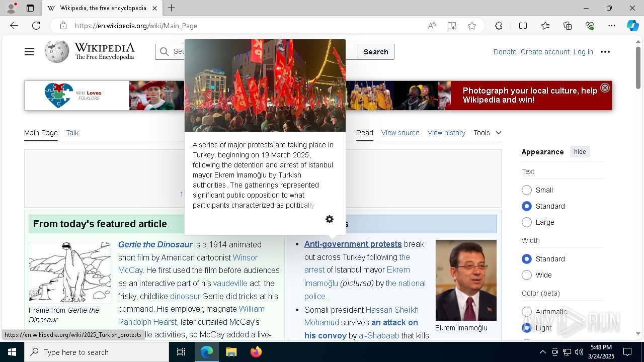Image resolution: width=644 pixels, height=362 pixels.
Task: Select the Read tab
Action: (365, 133)
